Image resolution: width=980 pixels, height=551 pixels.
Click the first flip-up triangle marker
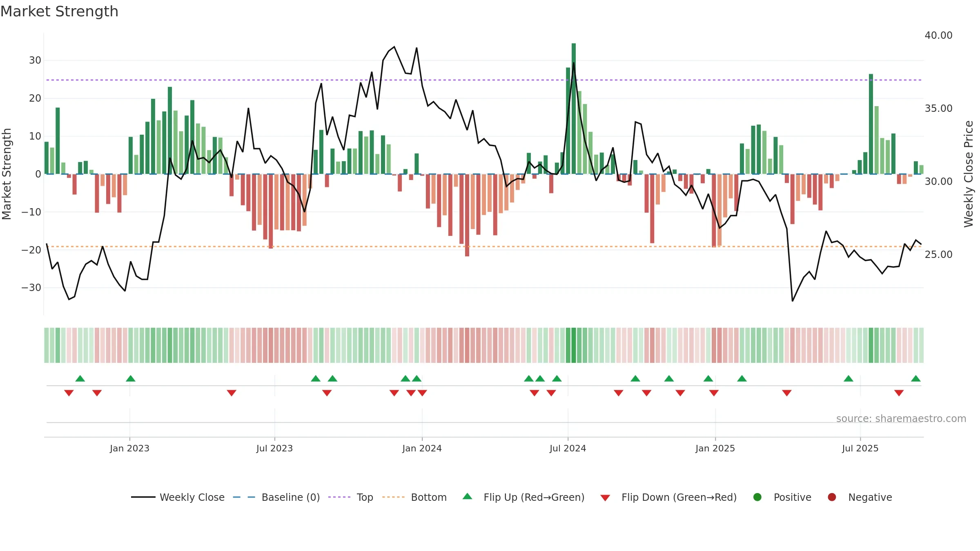tap(80, 378)
